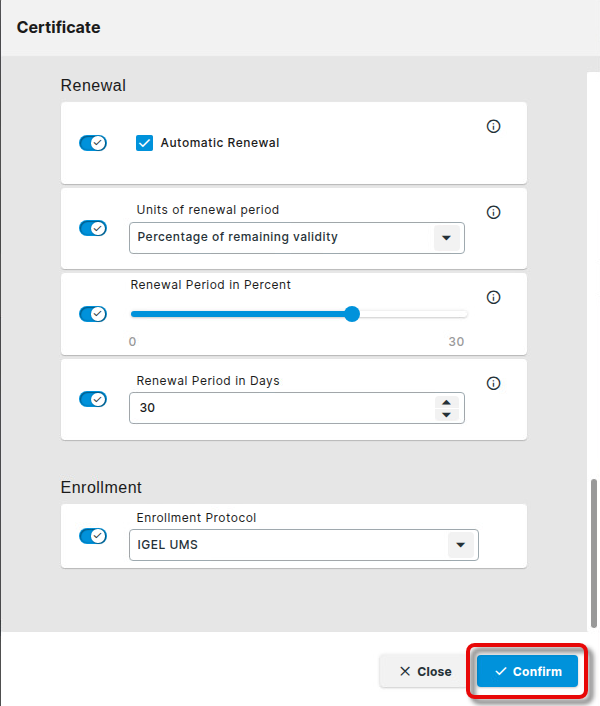Turn off the Renewal Period in Percent switch
Image resolution: width=600 pixels, height=706 pixels.
(x=93, y=314)
